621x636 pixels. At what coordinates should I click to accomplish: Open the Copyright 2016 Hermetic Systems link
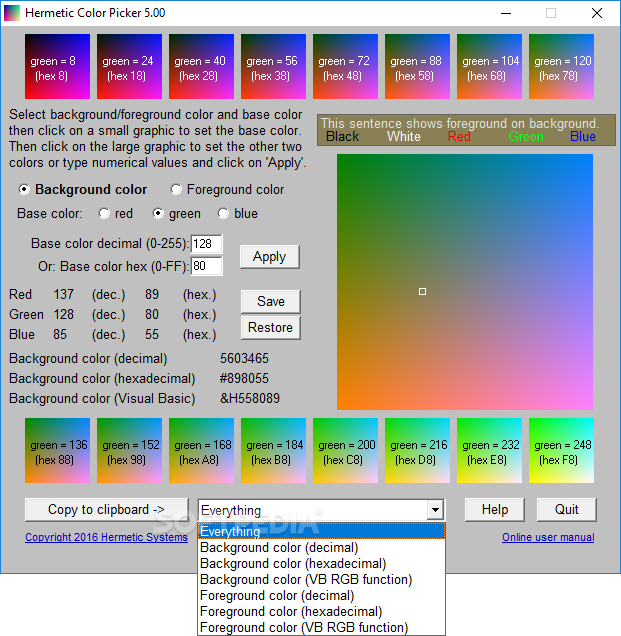106,537
